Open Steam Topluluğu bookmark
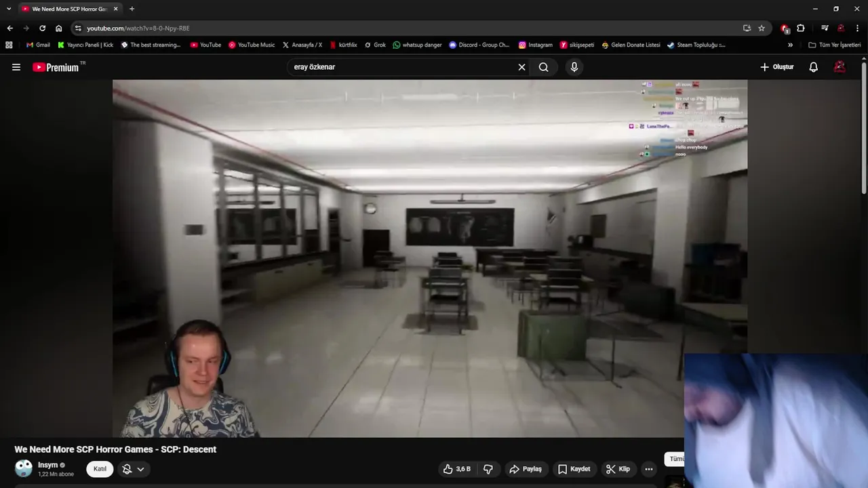 (x=696, y=45)
